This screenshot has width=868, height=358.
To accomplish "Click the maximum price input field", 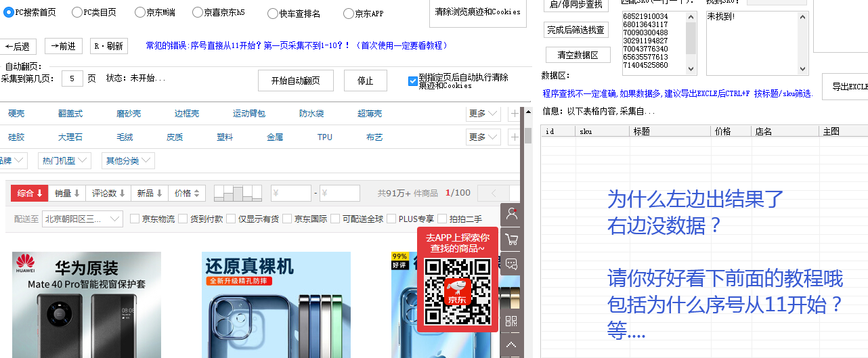I will [340, 194].
